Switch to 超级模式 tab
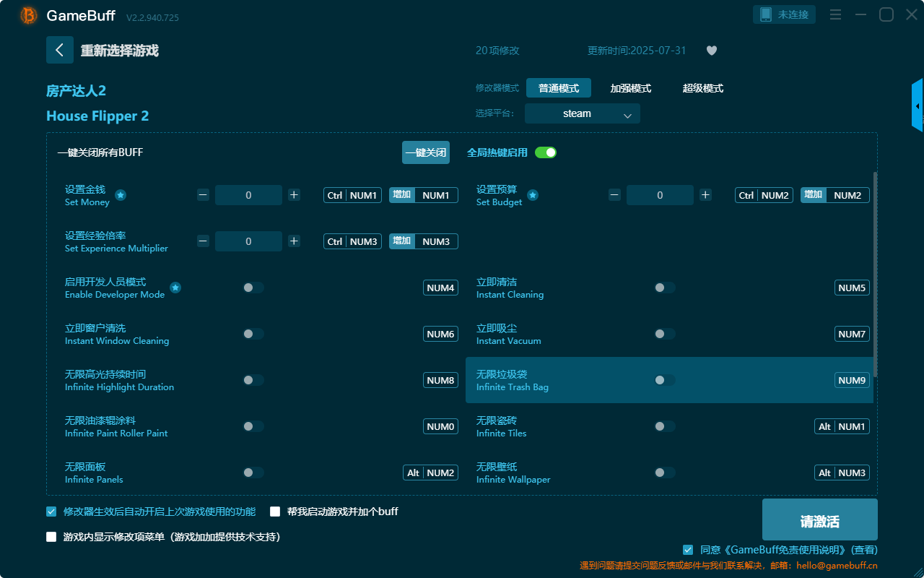Screen dimensions: 924x578 click(x=703, y=88)
